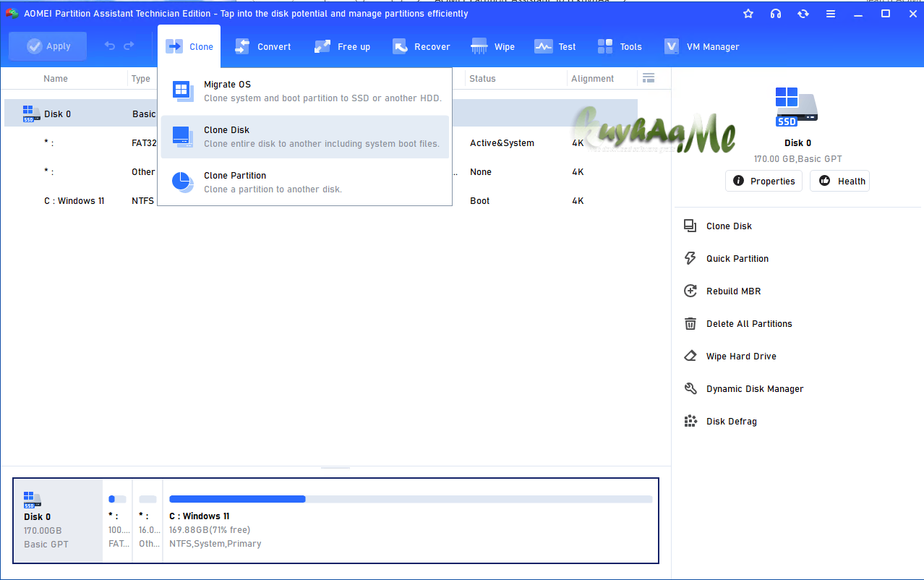Click the undo arrow icon
This screenshot has height=580, width=924.
(110, 46)
